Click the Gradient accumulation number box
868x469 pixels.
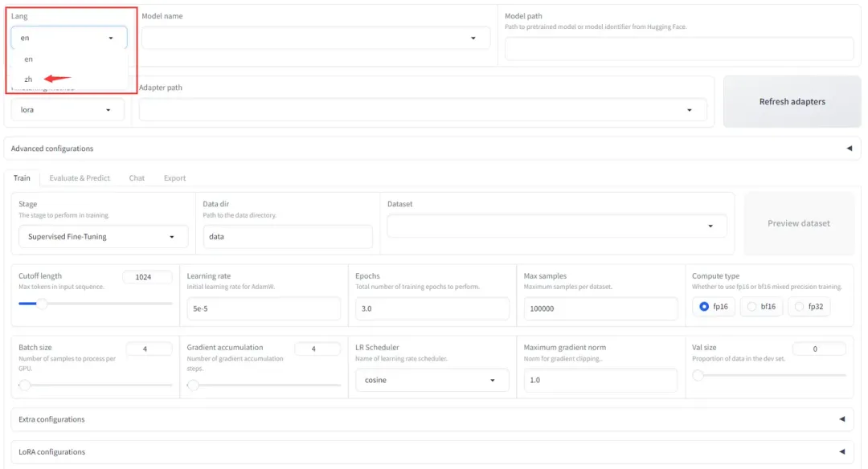tap(317, 349)
